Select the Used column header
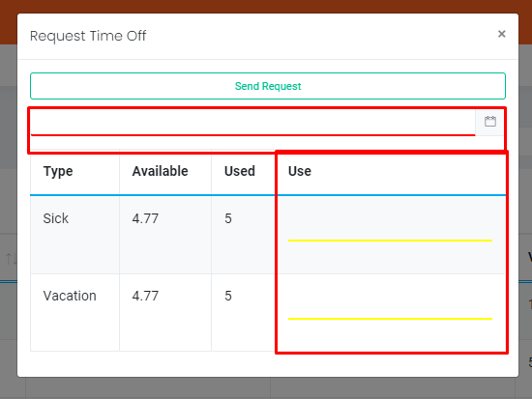Viewport: 532px width, 399px height. 240,171
